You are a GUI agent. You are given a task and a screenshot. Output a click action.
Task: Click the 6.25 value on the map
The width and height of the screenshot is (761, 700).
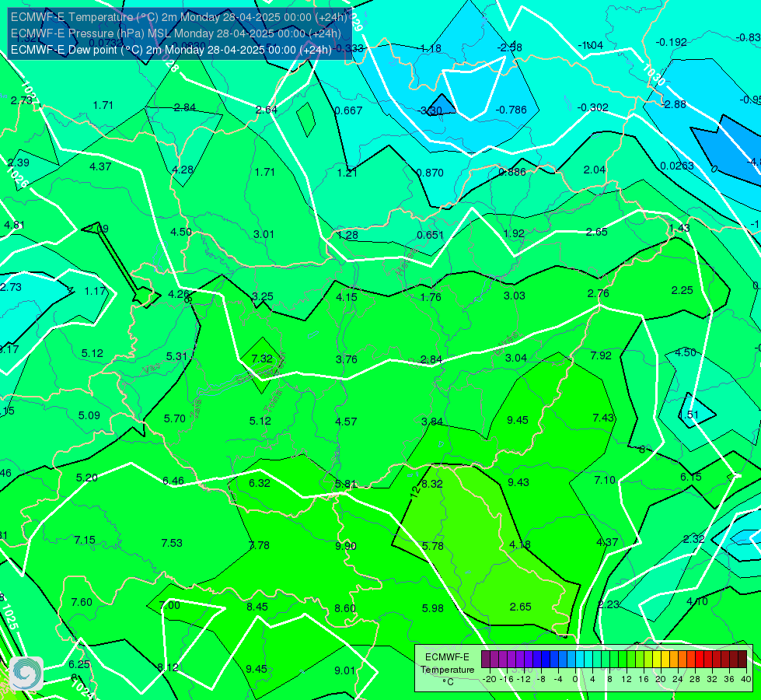click(79, 664)
